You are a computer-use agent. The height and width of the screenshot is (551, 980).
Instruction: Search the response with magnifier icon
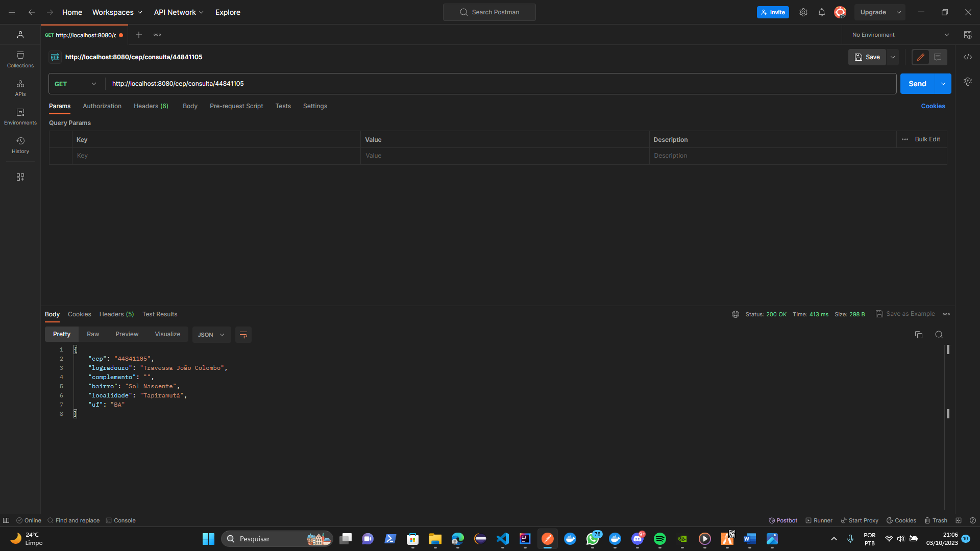pos(939,335)
